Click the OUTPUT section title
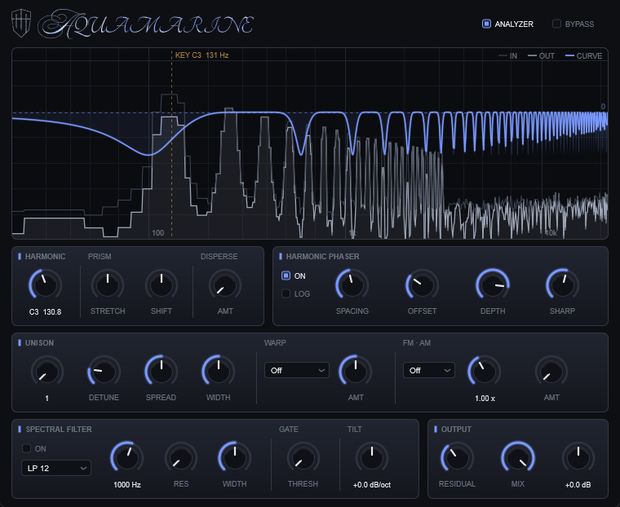Viewport: 620px width, 507px height. (x=456, y=429)
